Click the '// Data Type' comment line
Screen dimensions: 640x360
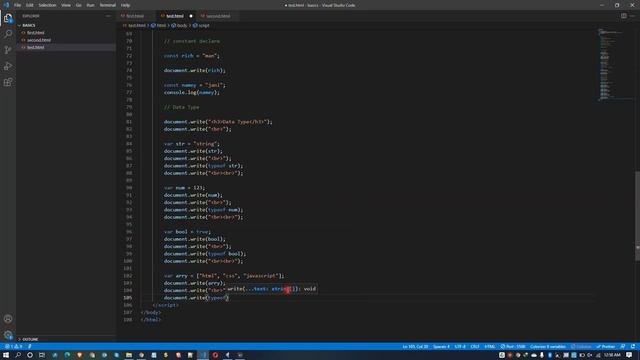[x=182, y=107]
